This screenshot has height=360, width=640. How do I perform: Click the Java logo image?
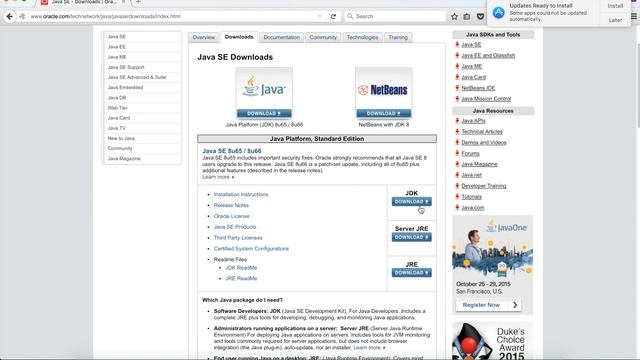[264, 88]
